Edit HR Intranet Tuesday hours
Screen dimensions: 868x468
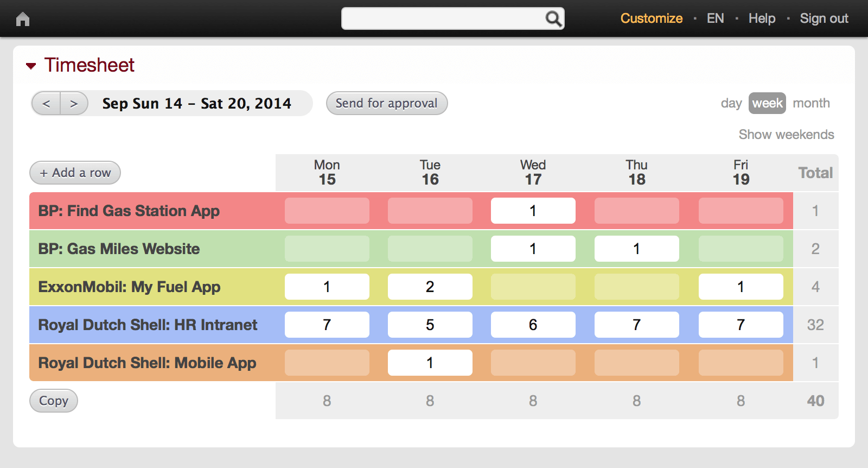pos(430,325)
